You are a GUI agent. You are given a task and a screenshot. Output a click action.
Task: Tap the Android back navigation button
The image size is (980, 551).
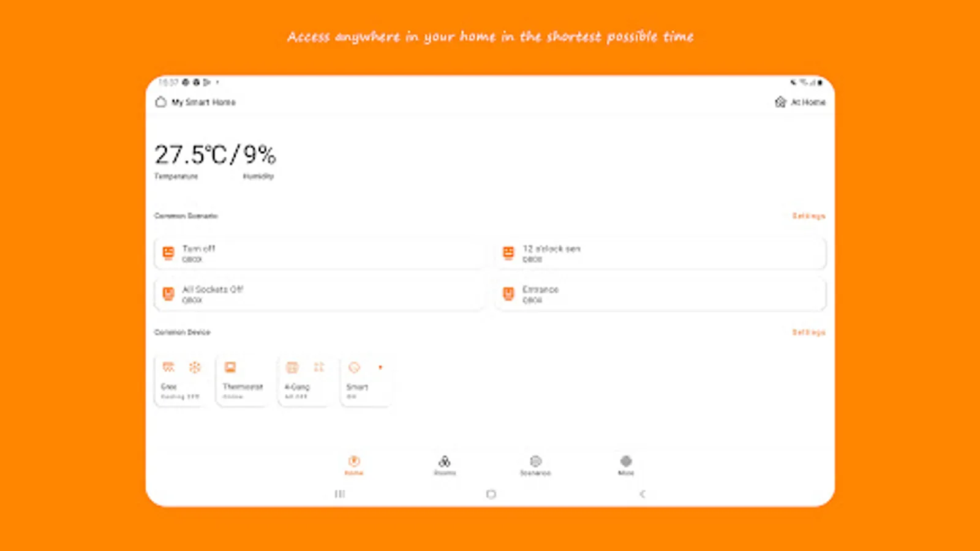click(x=642, y=494)
